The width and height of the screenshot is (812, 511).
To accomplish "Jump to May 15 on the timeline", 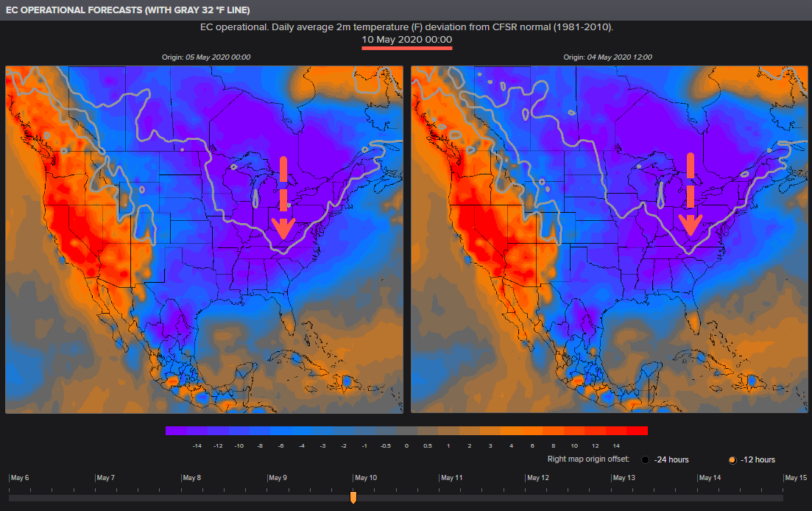I will (x=795, y=478).
